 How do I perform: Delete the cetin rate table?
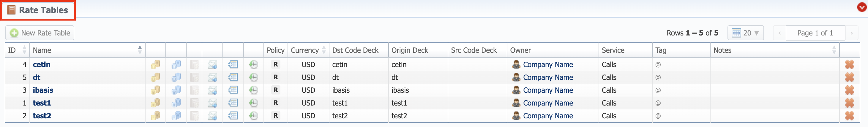pyautogui.click(x=849, y=64)
